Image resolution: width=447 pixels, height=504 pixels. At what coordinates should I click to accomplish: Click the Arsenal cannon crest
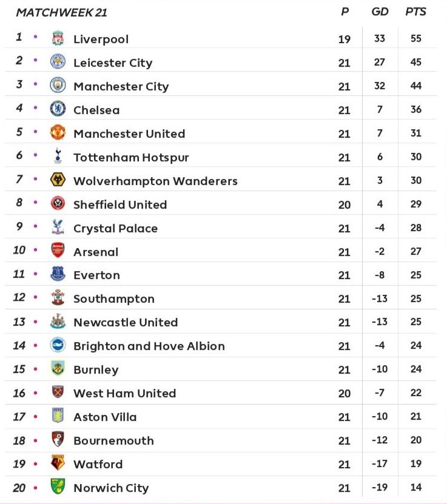coord(58,250)
